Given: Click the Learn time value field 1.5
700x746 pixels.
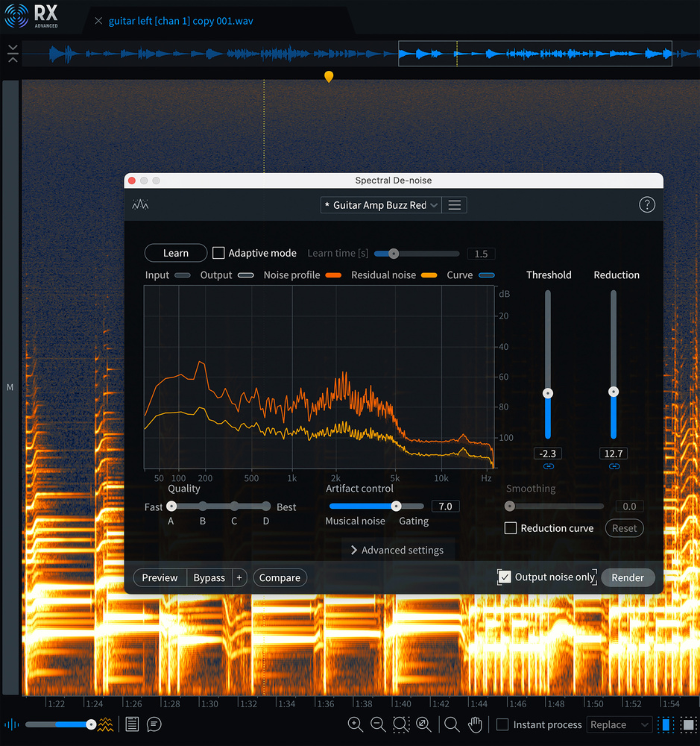Looking at the screenshot, I should (481, 254).
